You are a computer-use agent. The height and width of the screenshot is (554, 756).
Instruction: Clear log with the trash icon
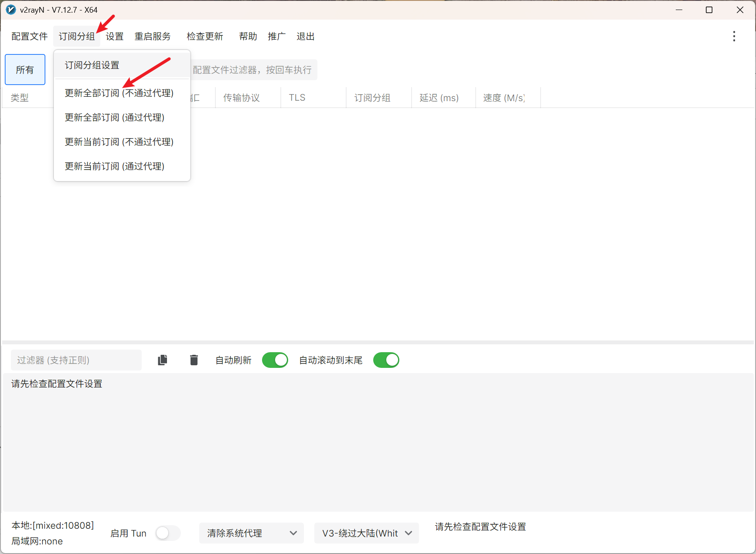[194, 360]
